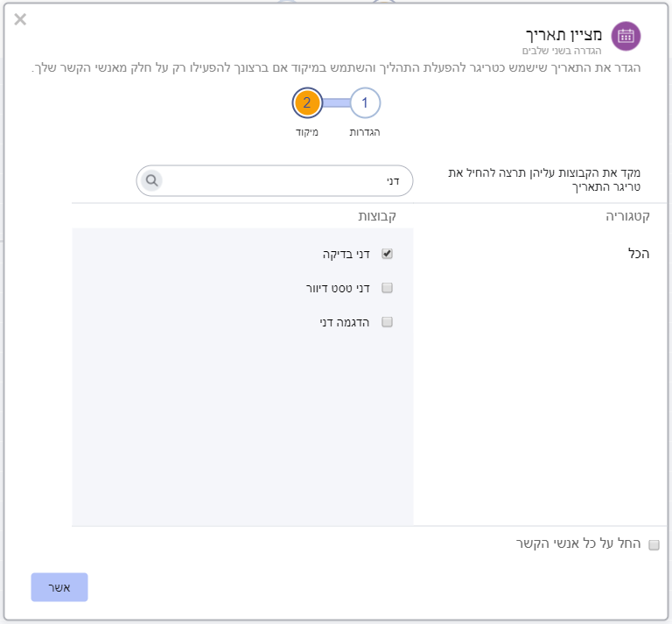Enable the הדגמה דני group checkbox
The width and height of the screenshot is (672, 624).
click(x=388, y=322)
